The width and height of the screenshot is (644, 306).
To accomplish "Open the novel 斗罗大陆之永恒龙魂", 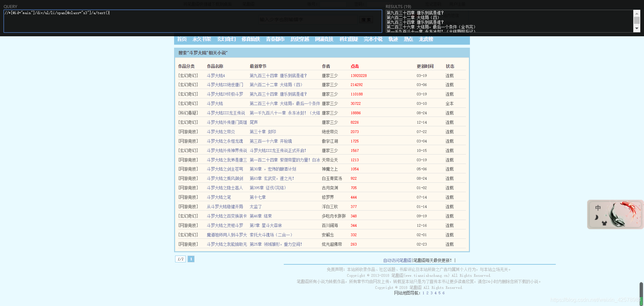I will pos(225,141).
